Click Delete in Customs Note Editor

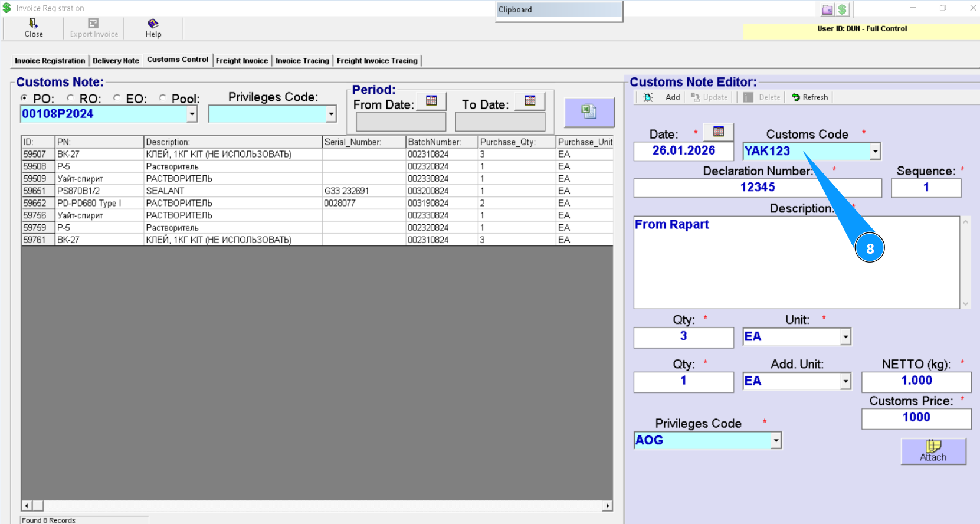coord(762,97)
